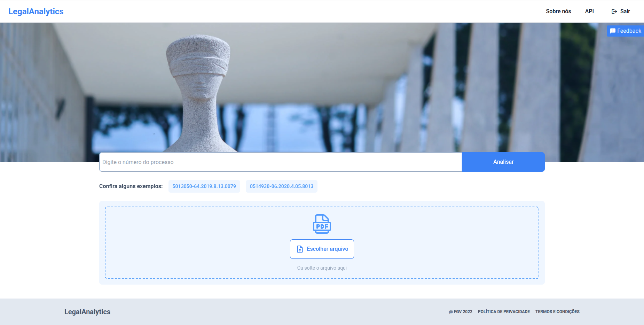This screenshot has width=644, height=325.
Task: Click the footer LegalAnalytics logo
Action: [87, 312]
